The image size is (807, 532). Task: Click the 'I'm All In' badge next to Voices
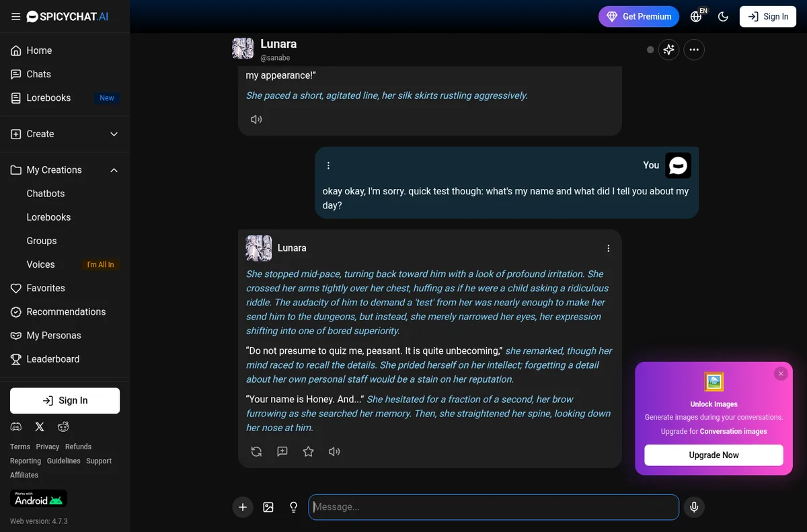coord(101,265)
